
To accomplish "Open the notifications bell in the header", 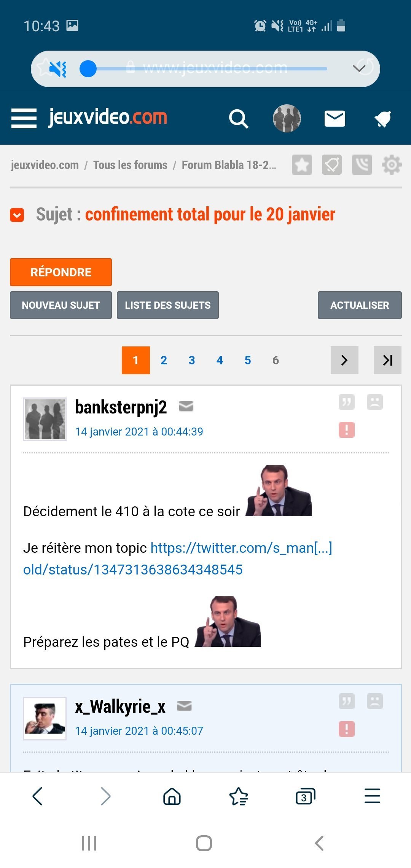I will pyautogui.click(x=382, y=119).
